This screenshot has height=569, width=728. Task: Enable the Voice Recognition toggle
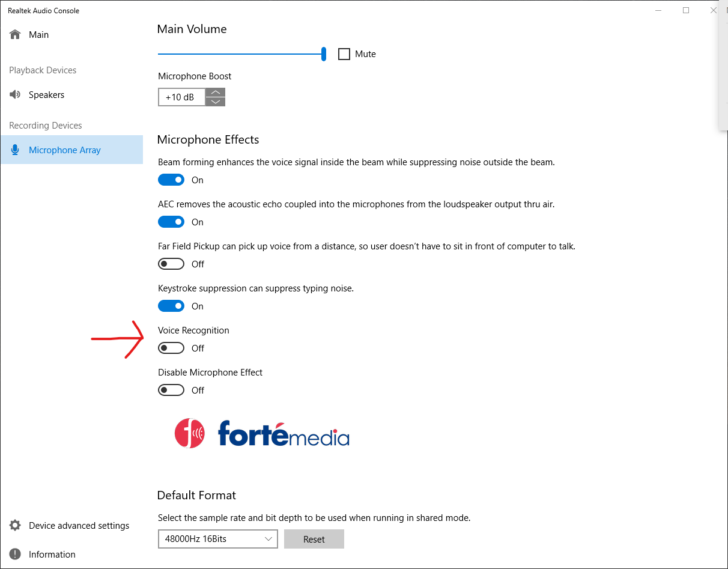tap(171, 348)
